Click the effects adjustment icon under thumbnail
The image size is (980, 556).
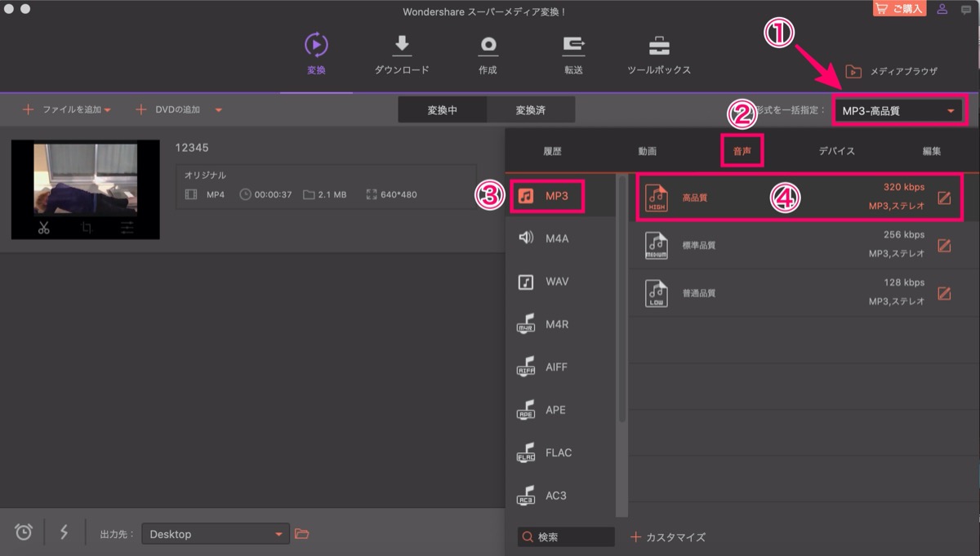[x=127, y=228]
